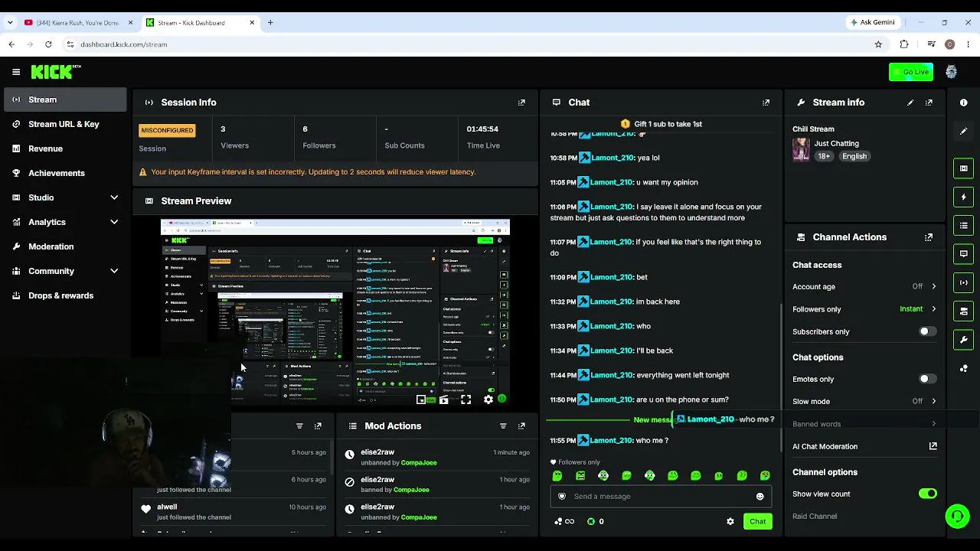This screenshot has height=551, width=980.
Task: Open chat settings gear next to Chat button
Action: (x=730, y=522)
